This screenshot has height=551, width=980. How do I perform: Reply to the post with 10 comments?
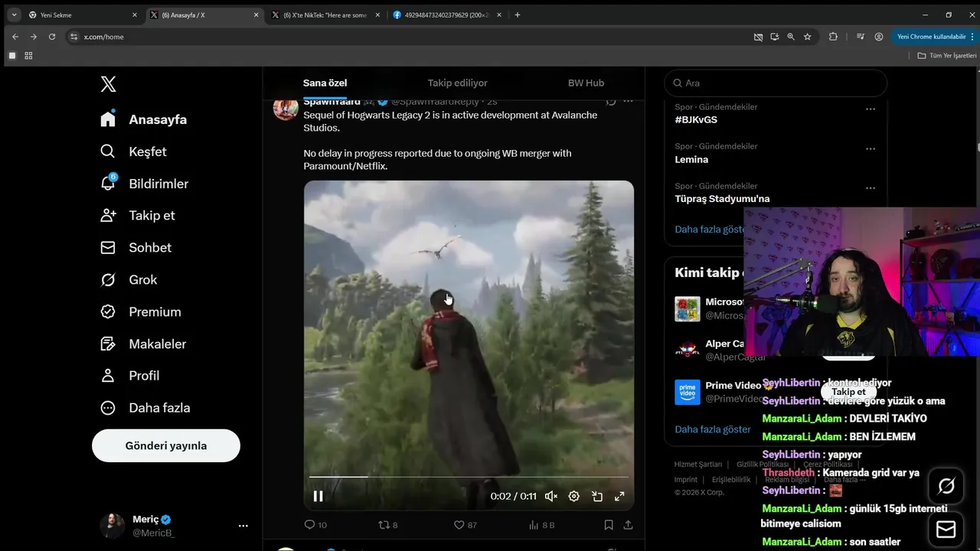click(315, 525)
